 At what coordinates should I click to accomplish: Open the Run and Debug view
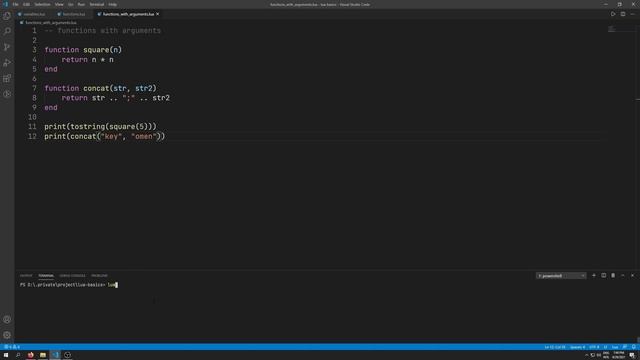point(7,62)
